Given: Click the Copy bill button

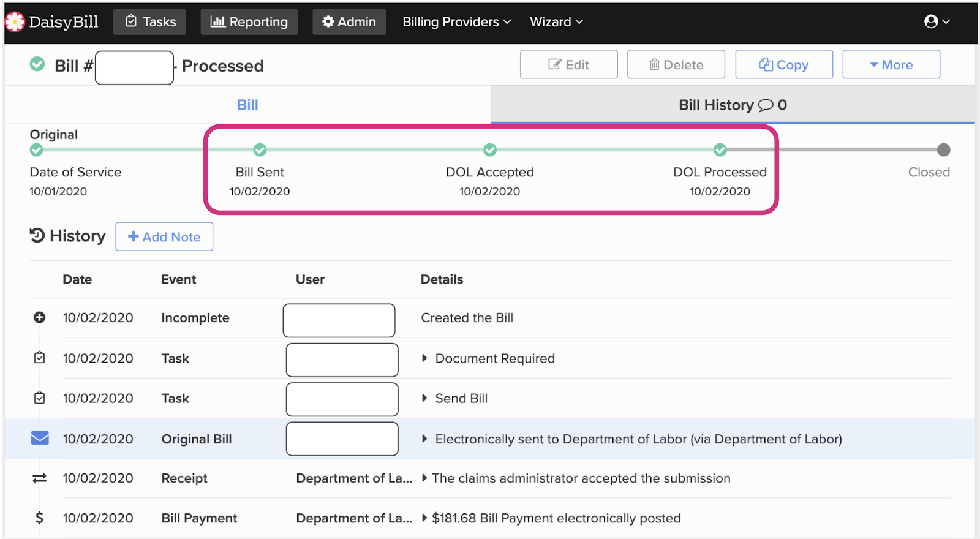Looking at the screenshot, I should point(783,65).
